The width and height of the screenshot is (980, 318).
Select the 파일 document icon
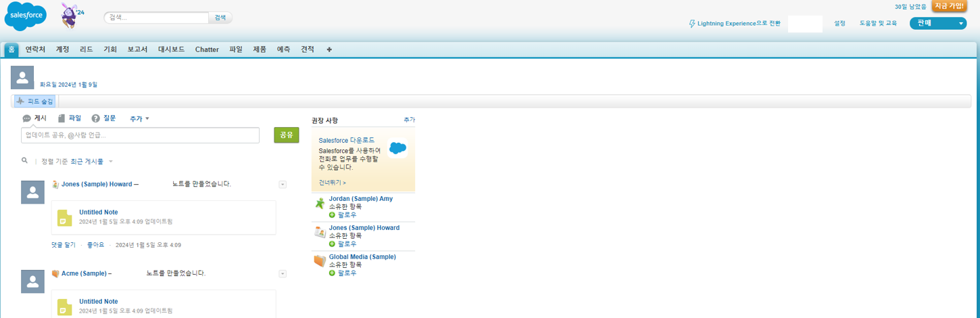tap(62, 118)
